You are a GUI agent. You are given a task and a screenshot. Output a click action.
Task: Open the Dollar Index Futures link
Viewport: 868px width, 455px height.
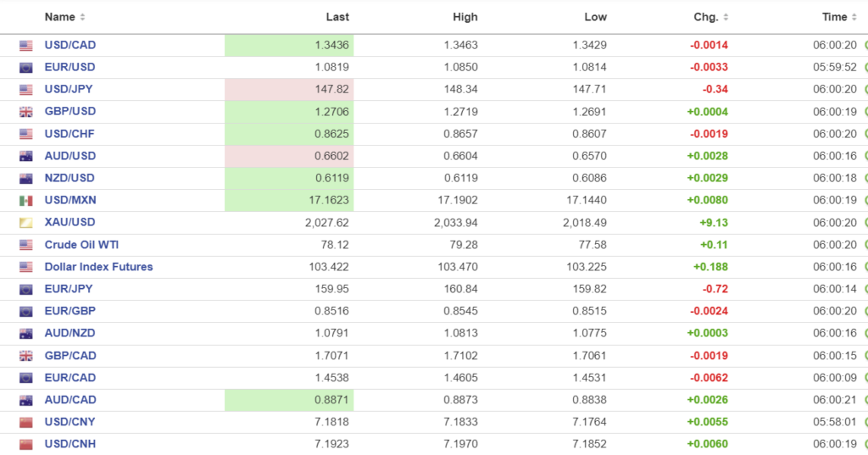(x=98, y=267)
